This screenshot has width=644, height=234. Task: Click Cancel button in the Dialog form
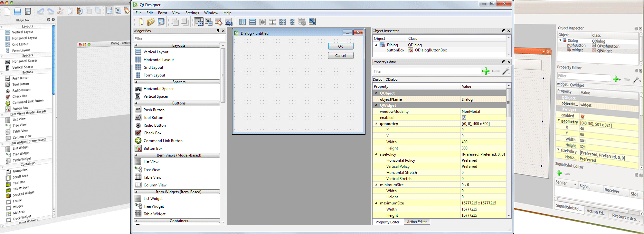point(341,56)
